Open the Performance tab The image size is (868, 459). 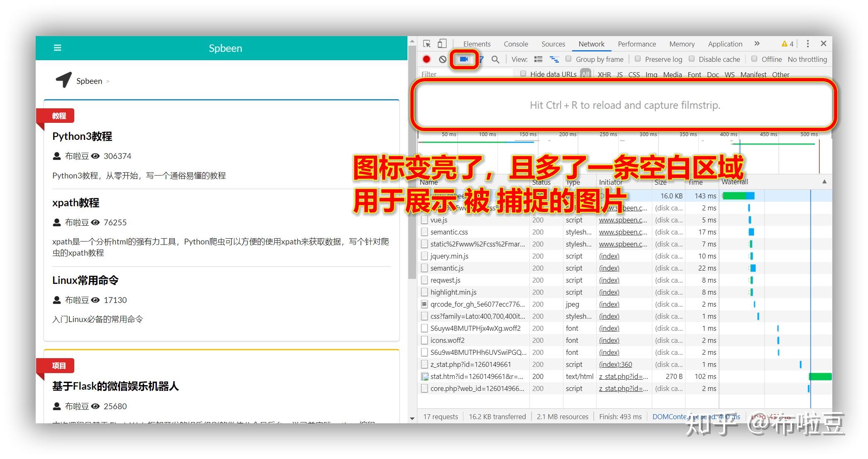pos(636,44)
